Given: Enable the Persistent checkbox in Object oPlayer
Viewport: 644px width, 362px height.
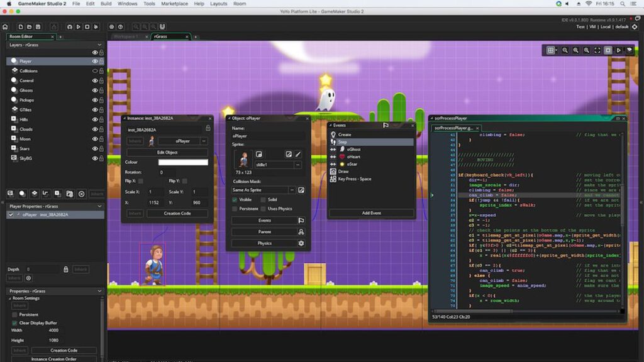Looking at the screenshot, I should tap(235, 209).
